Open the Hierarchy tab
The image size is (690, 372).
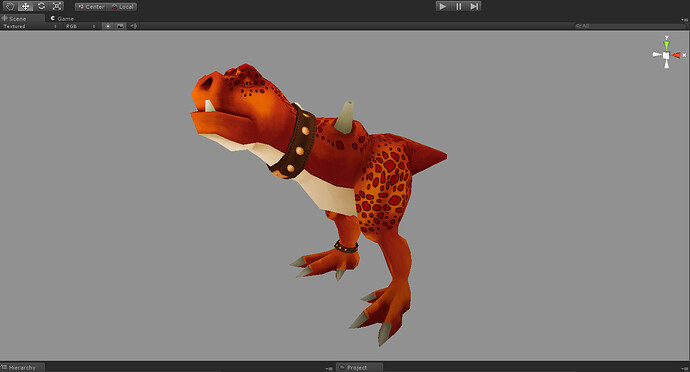pyautogui.click(x=22, y=368)
